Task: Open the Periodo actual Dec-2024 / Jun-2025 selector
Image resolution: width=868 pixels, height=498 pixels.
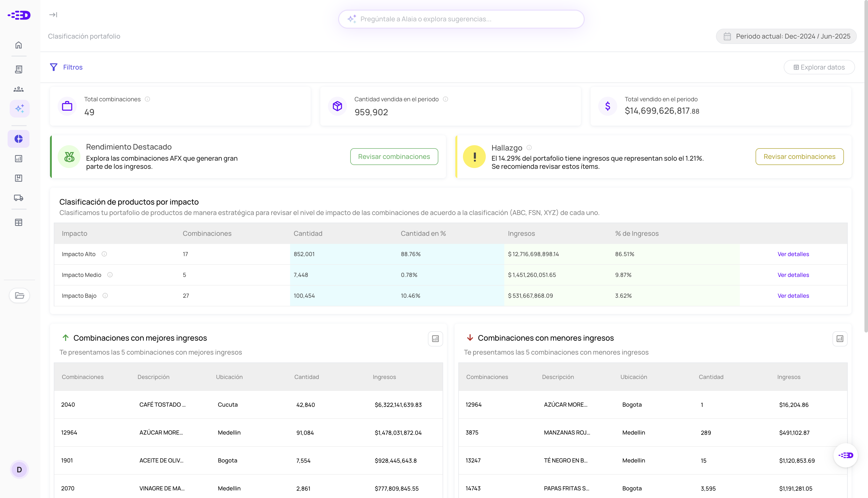Action: click(786, 36)
